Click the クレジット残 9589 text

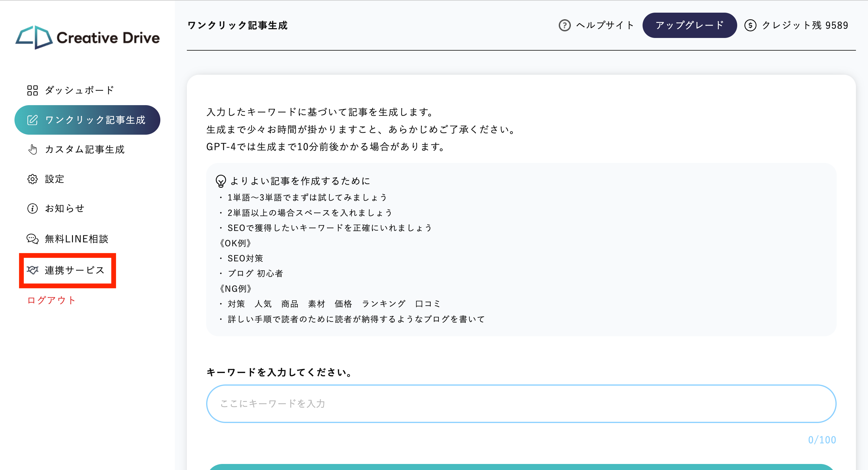point(805,25)
